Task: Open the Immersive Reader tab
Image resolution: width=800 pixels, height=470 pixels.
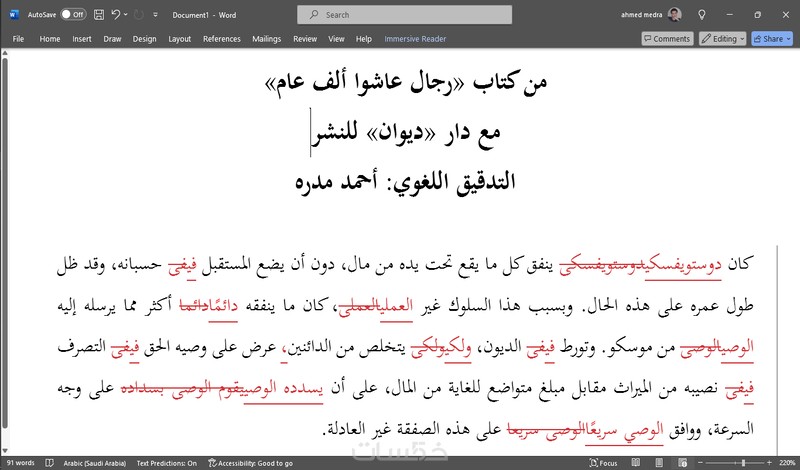Action: [415, 39]
